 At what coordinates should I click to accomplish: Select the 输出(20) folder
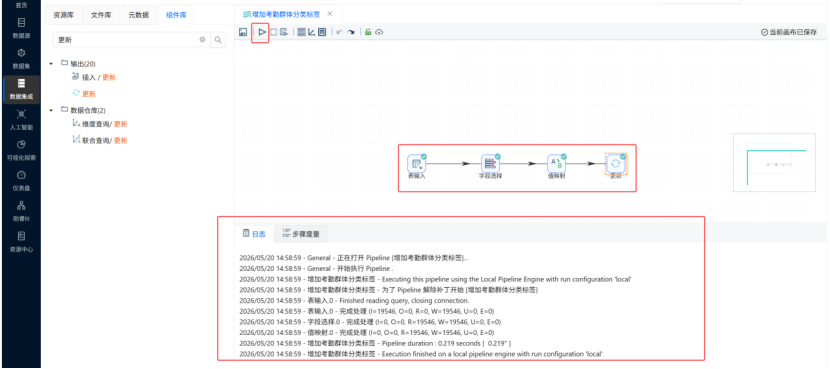78,64
